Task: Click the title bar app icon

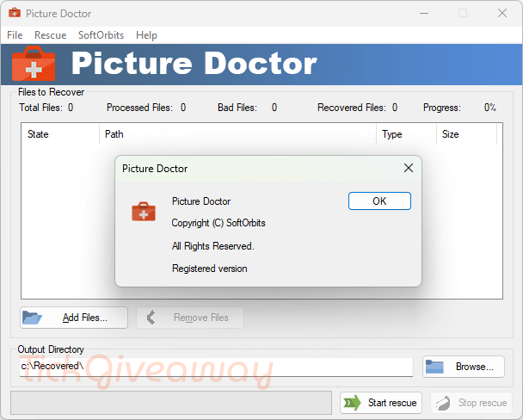Action: click(x=15, y=13)
